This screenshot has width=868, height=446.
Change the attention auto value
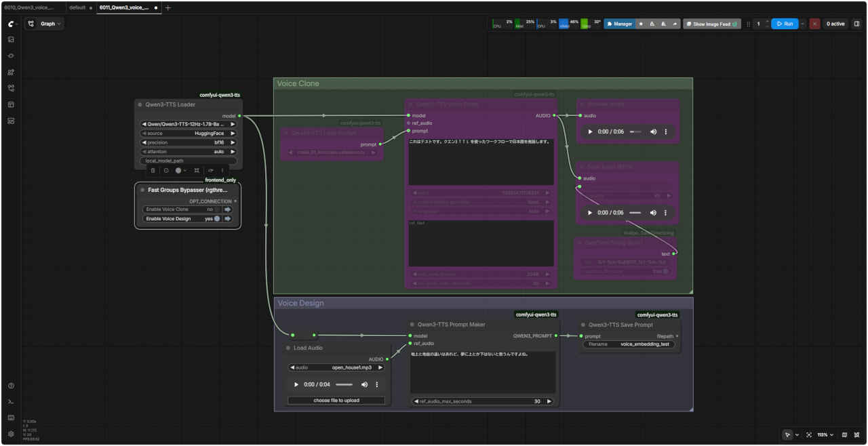(x=189, y=152)
